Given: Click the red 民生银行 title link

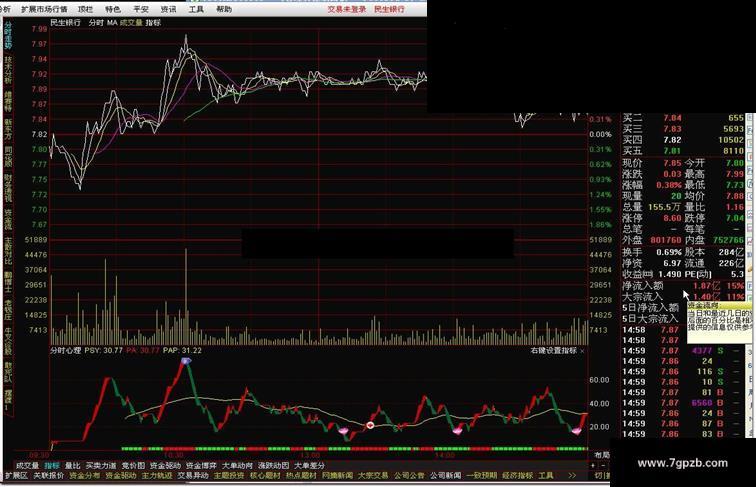Looking at the screenshot, I should [x=390, y=9].
